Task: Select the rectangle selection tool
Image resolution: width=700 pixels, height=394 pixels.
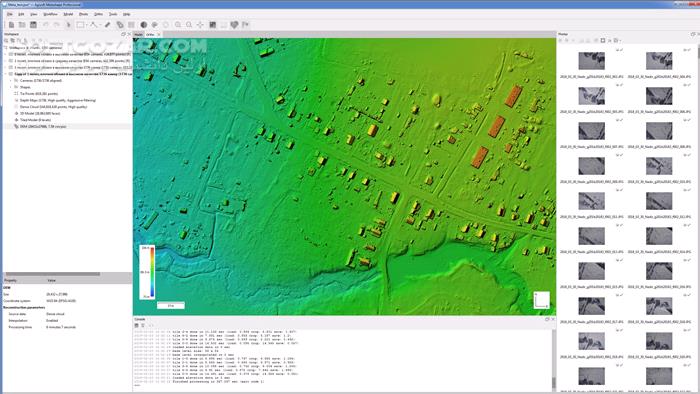Action: pos(80,25)
